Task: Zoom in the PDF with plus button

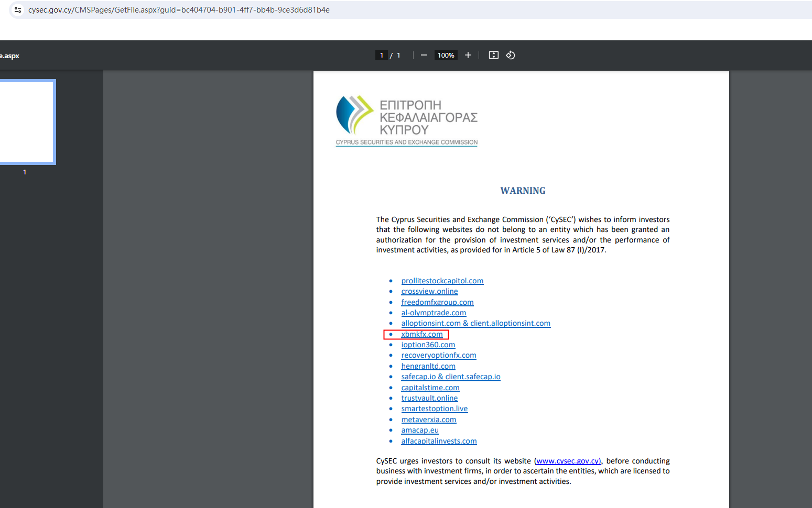Action: coord(468,55)
